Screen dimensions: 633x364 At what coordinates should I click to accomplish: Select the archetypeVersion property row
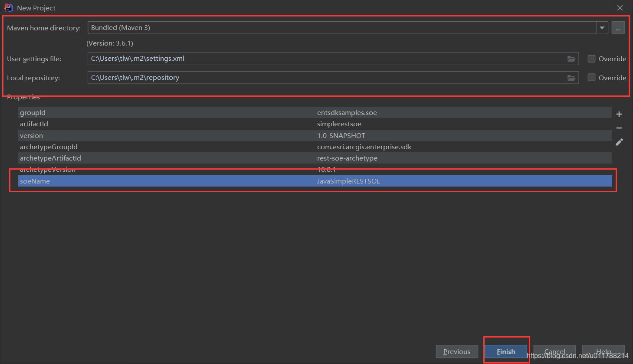coord(174,169)
